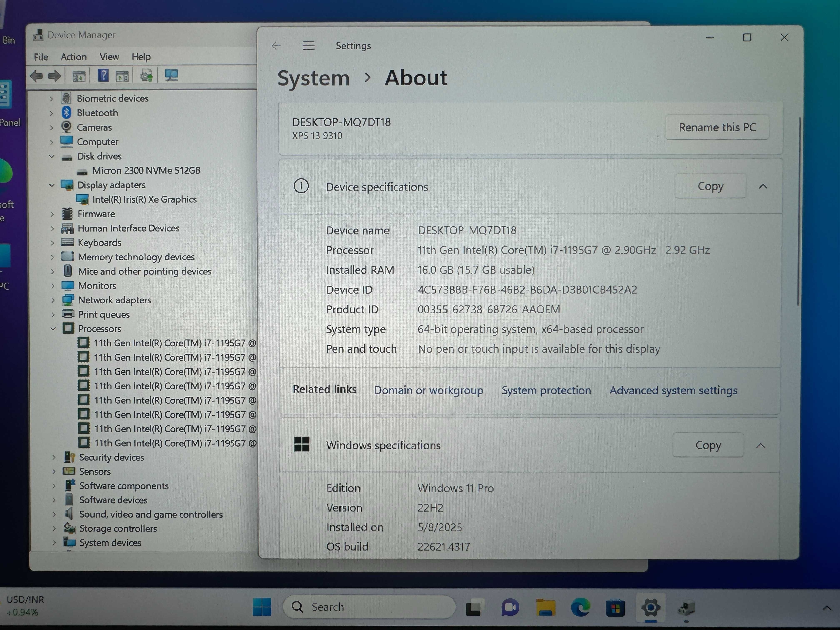Click the Forward arrow in Device Manager toolbar

(x=55, y=76)
